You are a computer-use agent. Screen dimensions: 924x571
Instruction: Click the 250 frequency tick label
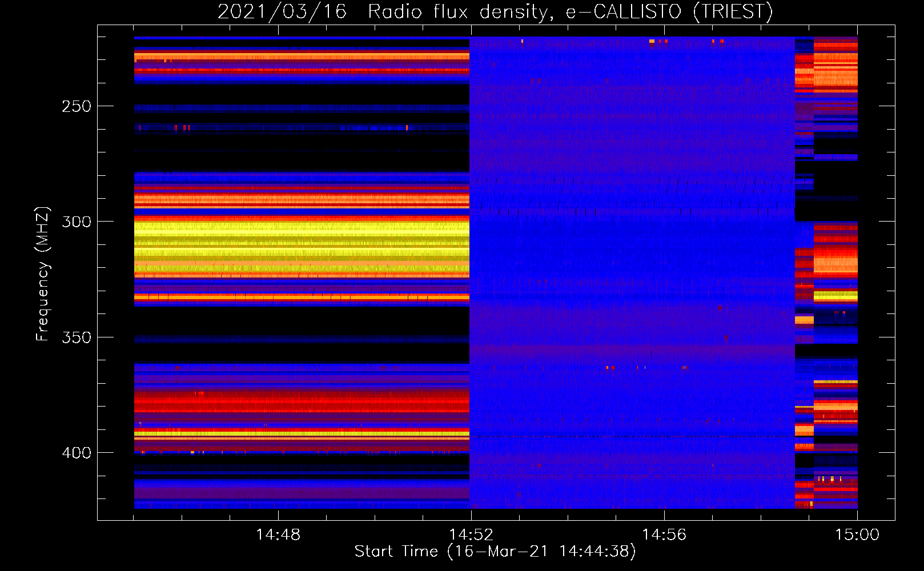tap(77, 106)
